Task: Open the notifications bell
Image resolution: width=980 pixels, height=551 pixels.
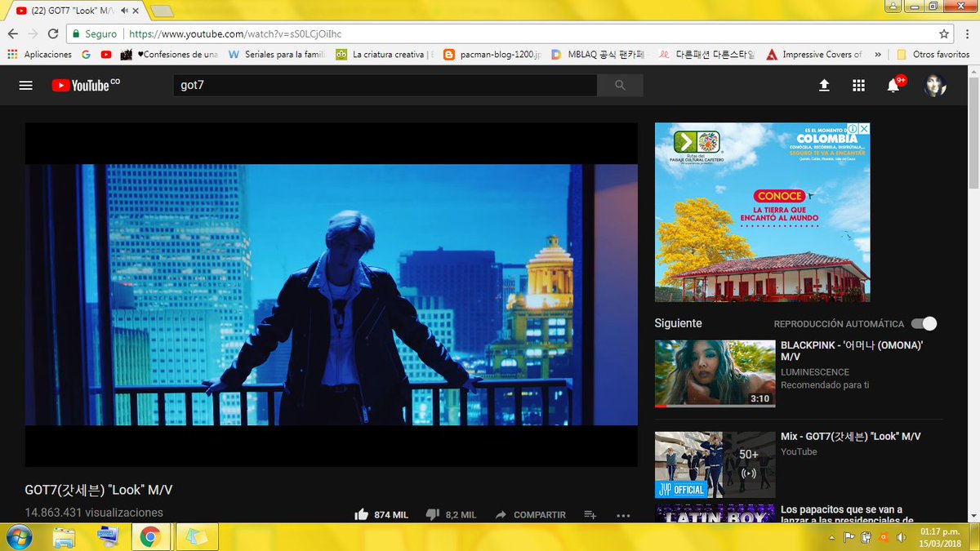Action: (x=893, y=85)
